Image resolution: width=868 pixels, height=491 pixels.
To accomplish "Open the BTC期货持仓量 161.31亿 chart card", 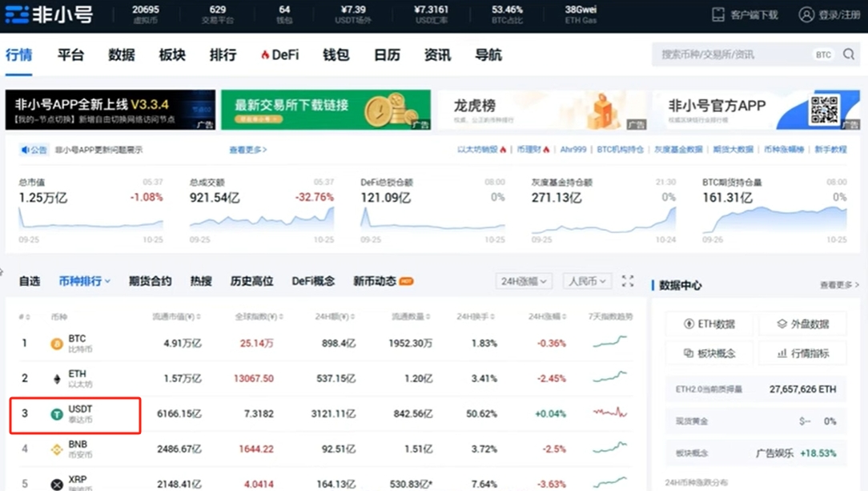I will coord(774,211).
